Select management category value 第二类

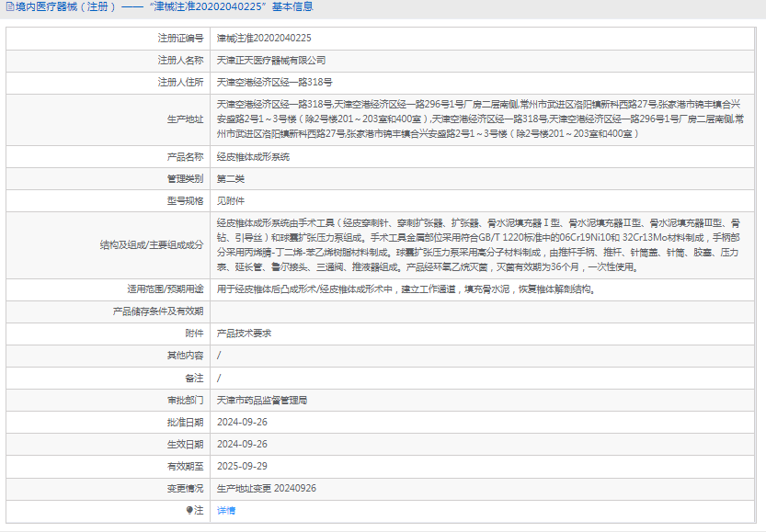coord(231,179)
